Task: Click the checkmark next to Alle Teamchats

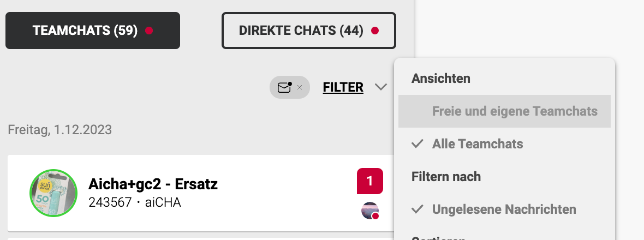Action: 418,144
